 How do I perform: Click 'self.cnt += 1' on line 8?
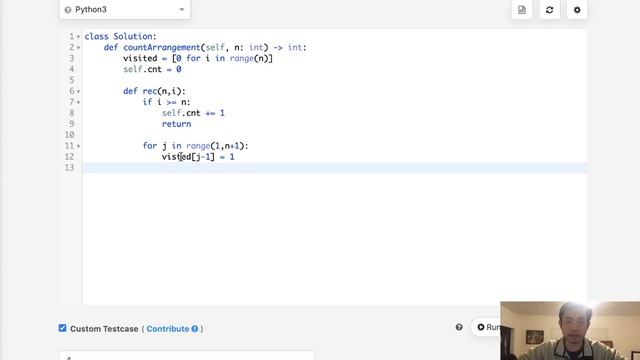pyautogui.click(x=193, y=113)
